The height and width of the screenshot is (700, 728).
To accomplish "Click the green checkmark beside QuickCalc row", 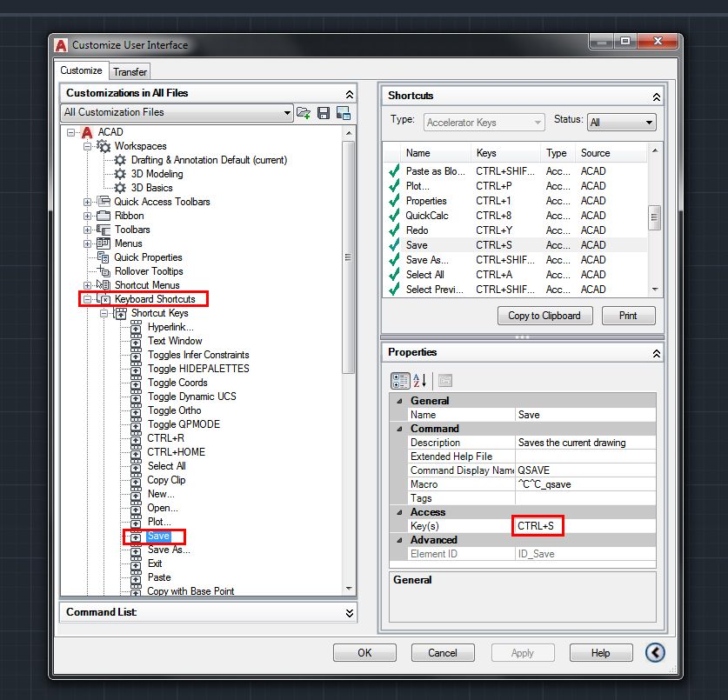I will pos(394,216).
